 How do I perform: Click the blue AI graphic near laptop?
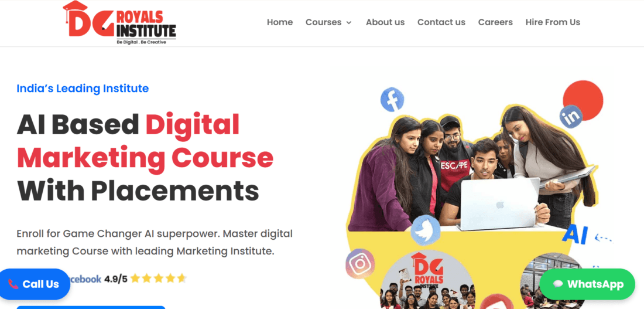pos(574,235)
